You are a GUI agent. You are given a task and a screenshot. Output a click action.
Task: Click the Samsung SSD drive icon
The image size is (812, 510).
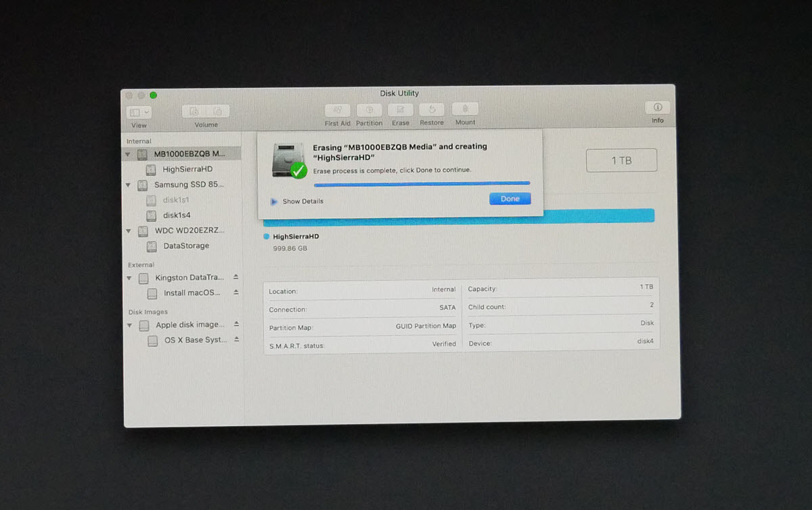[142, 185]
